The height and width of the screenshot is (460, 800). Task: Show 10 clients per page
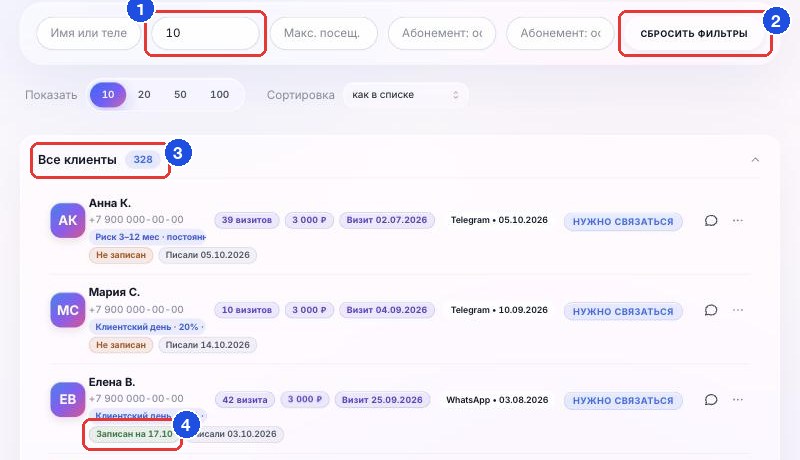108,95
